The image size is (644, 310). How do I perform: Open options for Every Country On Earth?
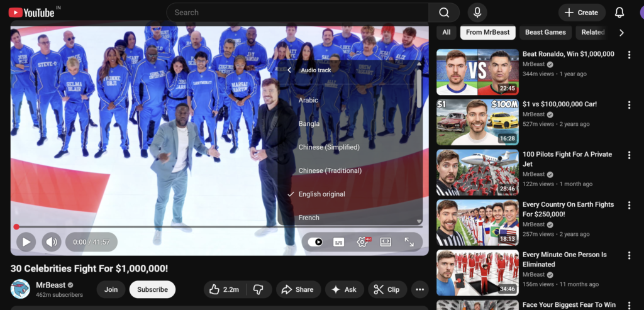pos(629,205)
